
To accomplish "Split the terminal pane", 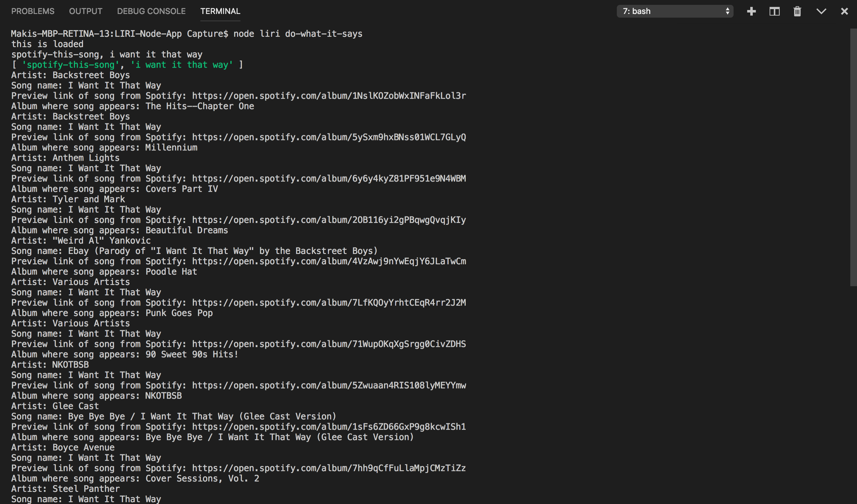I will (774, 11).
